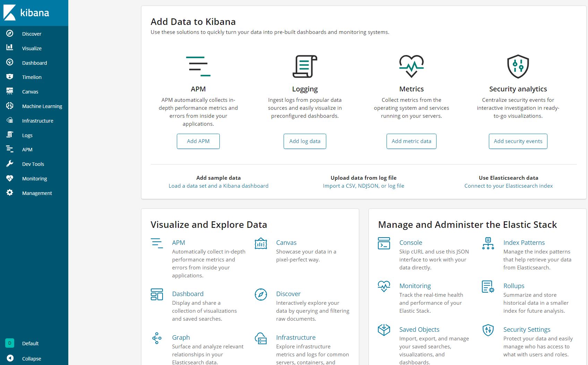The height and width of the screenshot is (365, 588).
Task: Click the Console terminal icon
Action: click(x=384, y=243)
